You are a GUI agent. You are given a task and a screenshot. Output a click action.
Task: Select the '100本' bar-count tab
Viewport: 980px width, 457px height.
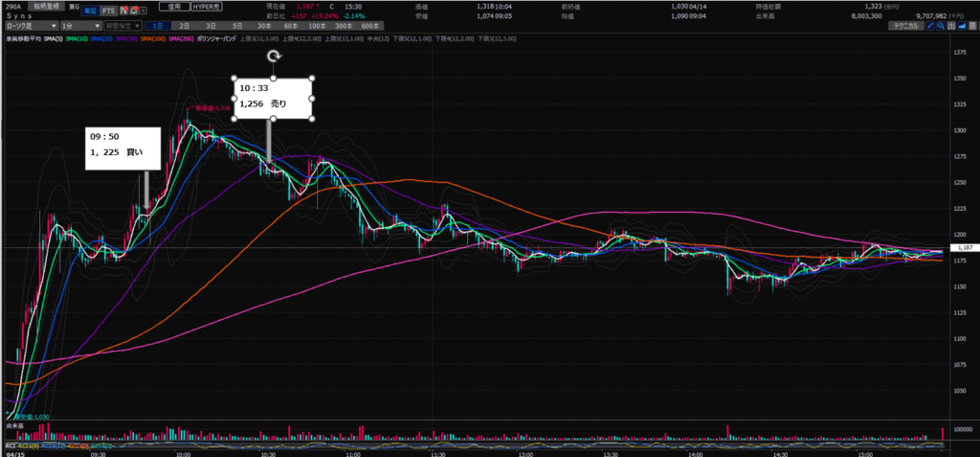click(317, 26)
